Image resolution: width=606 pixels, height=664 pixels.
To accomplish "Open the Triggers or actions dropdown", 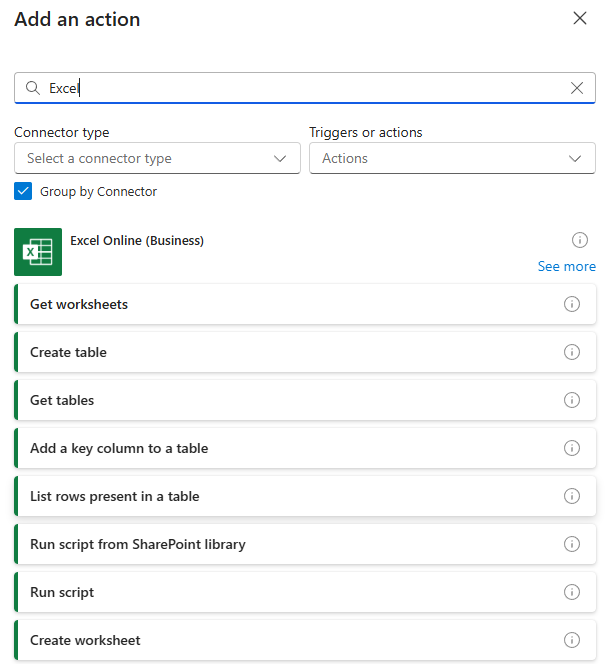I will click(452, 158).
